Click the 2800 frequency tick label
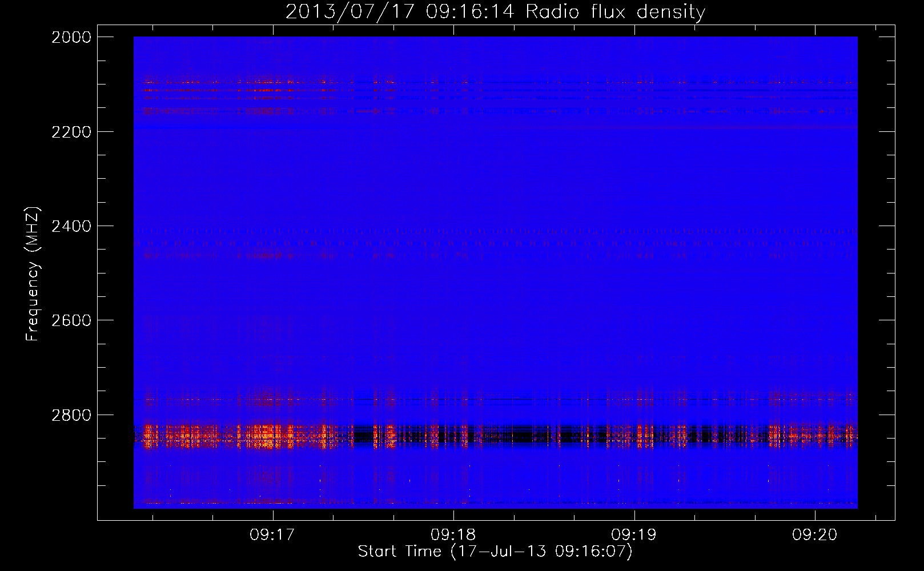This screenshot has height=571, width=924. pyautogui.click(x=71, y=415)
